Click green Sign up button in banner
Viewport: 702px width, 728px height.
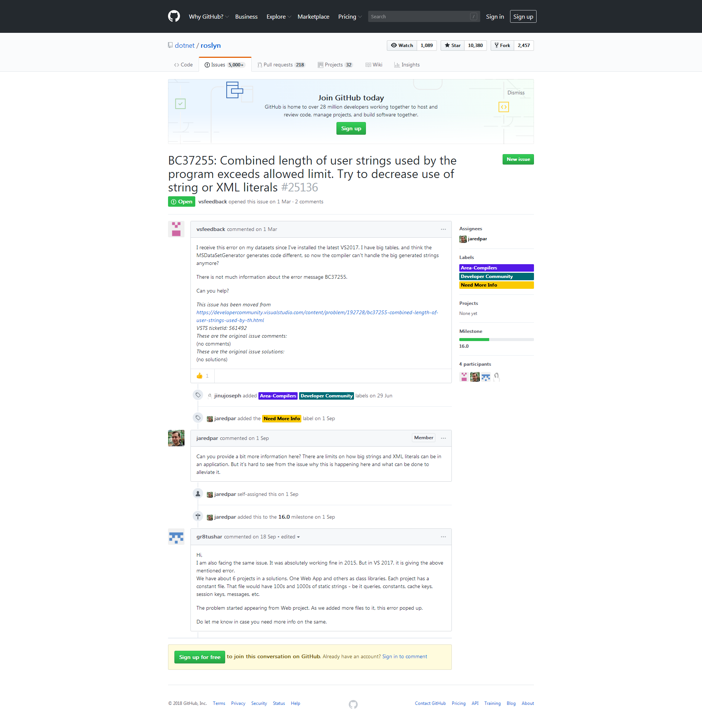pyautogui.click(x=351, y=128)
